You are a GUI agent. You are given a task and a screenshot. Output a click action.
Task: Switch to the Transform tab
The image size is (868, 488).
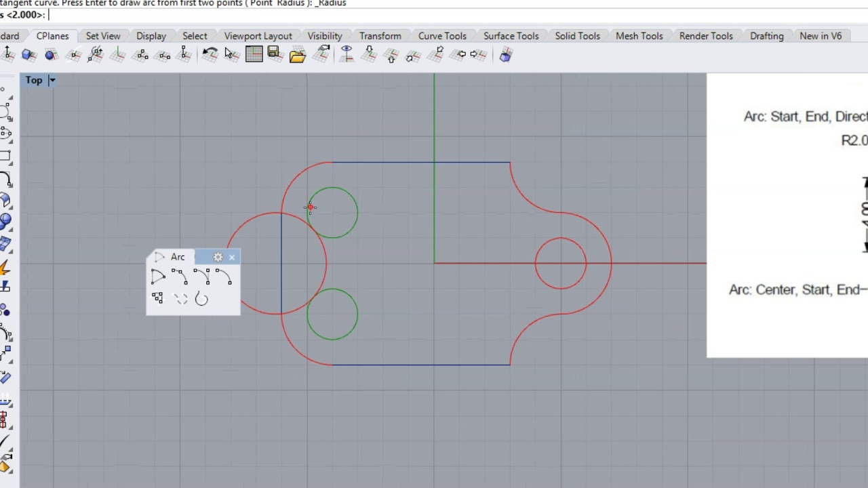pos(380,36)
